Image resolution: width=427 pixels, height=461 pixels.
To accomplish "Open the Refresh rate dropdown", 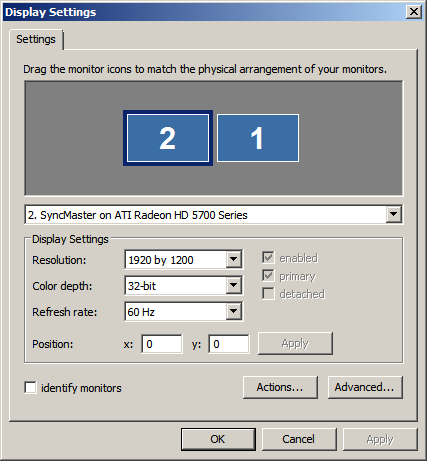I will coord(183,312).
